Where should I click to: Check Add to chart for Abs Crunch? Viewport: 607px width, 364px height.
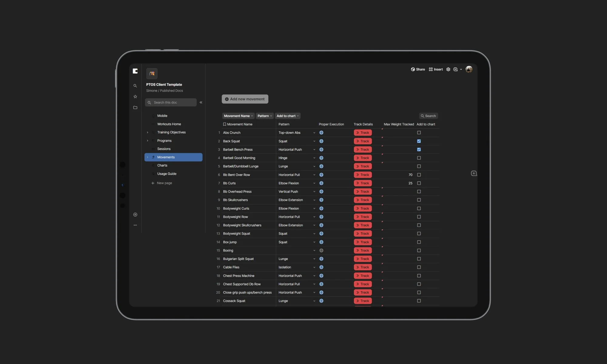pyautogui.click(x=419, y=133)
